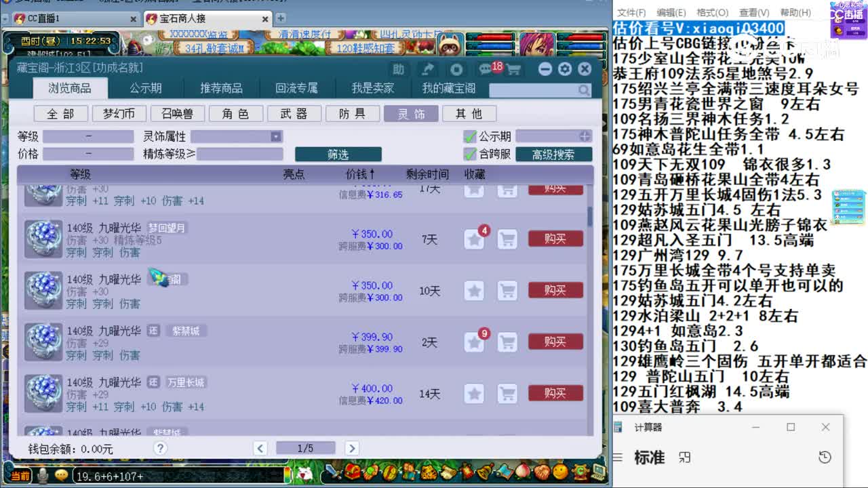The image size is (868, 488).
Task: Click the share arrow icon in 藏宝阁 header
Action: [x=427, y=69]
